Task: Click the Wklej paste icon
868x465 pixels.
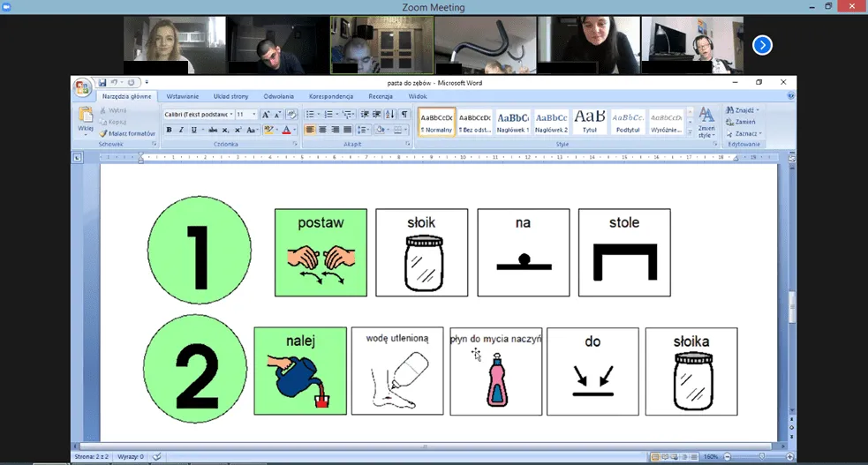Action: (x=86, y=118)
